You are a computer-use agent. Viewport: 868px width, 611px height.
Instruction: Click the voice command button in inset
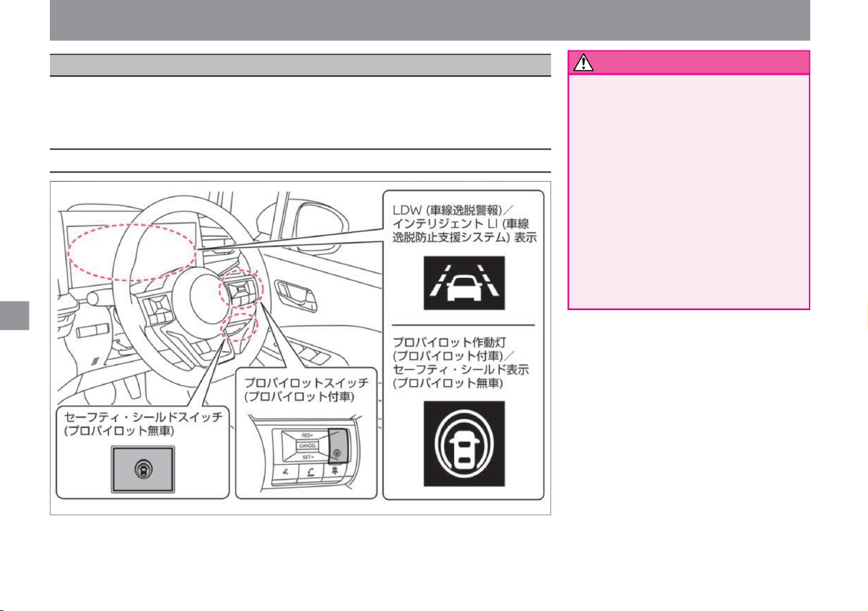285,471
